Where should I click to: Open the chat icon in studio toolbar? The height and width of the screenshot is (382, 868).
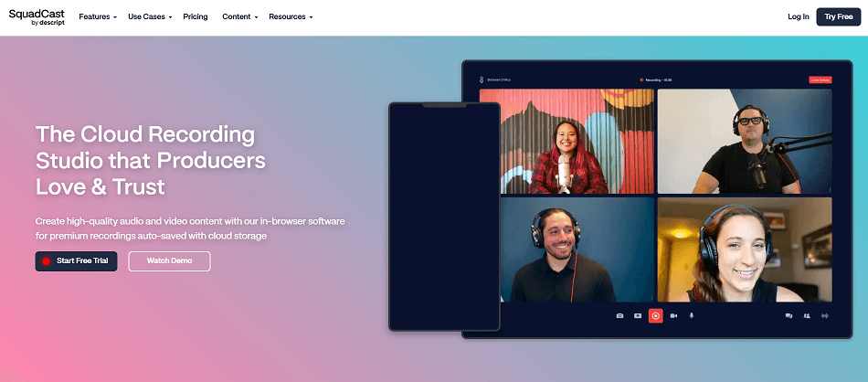pos(789,315)
